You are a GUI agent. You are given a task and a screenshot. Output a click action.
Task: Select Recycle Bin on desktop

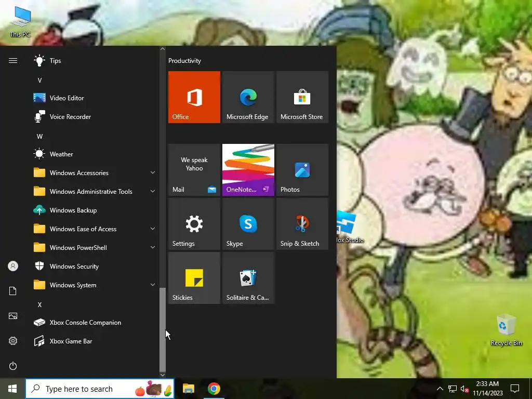[506, 330]
